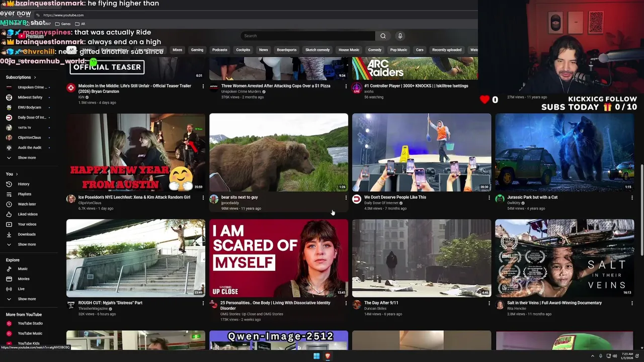Screen dimensions: 644x362
Task: Click IGN channel avatar beside Malcolm teaser
Action: coord(71,87)
